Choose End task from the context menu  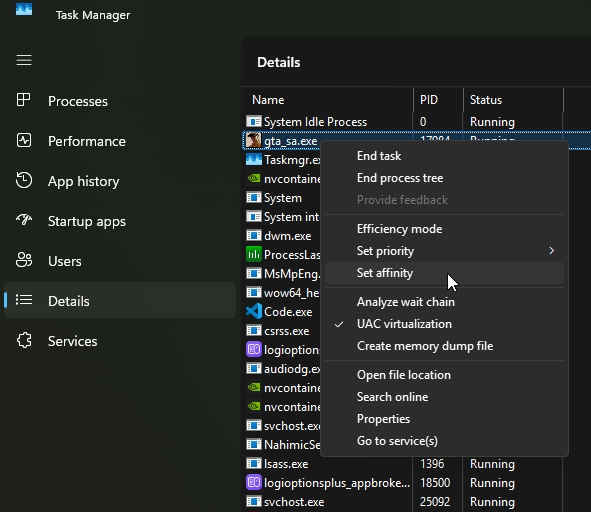click(x=444, y=156)
